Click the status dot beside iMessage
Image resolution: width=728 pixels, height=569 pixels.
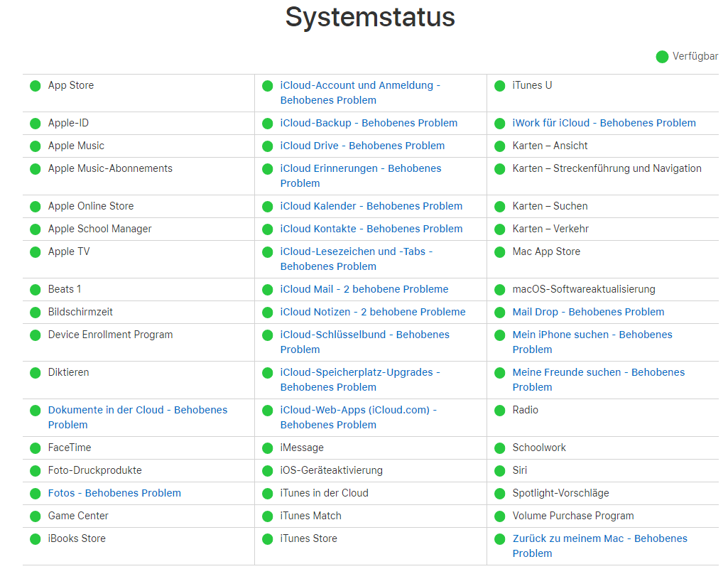(268, 448)
